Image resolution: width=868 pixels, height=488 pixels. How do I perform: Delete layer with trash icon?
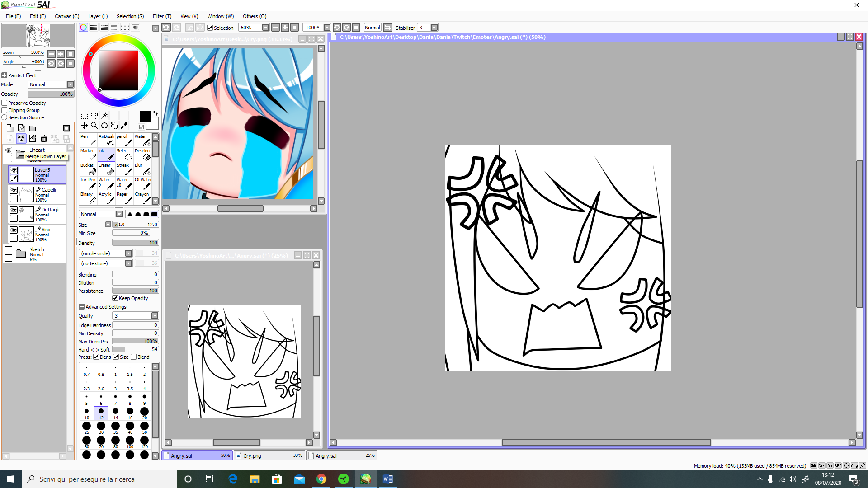(x=44, y=138)
